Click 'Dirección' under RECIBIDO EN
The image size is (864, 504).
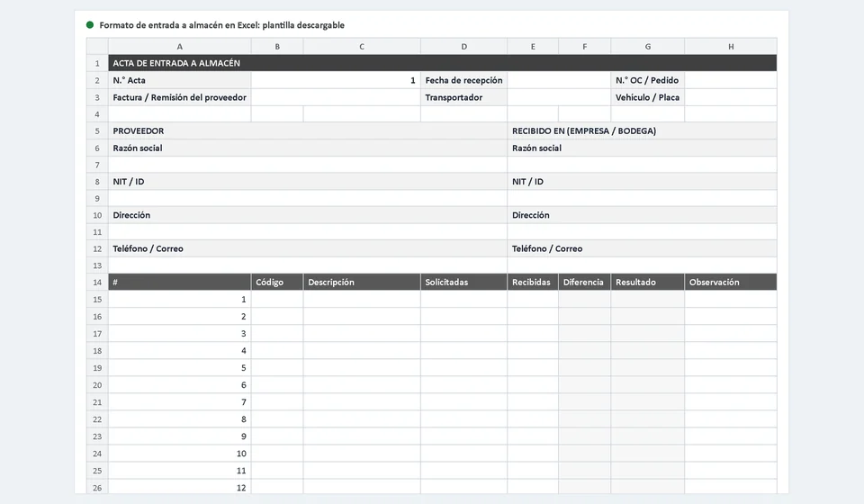coord(642,215)
